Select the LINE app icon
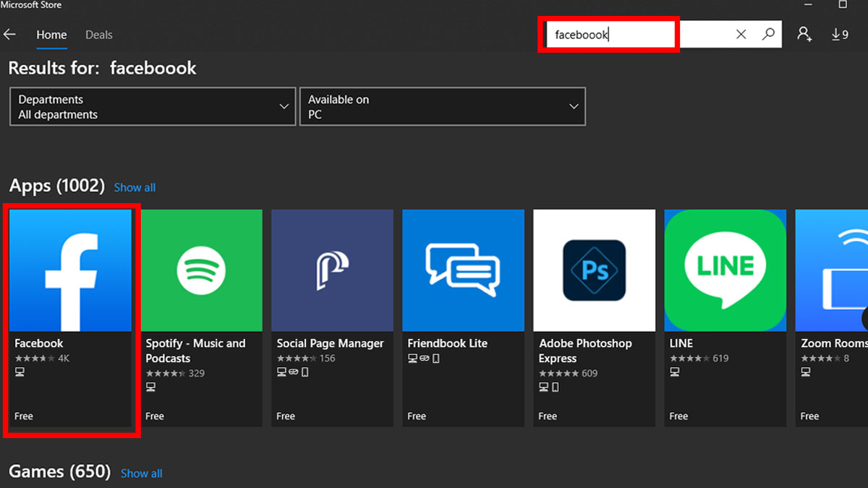Viewport: 868px width, 488px height. (725, 270)
